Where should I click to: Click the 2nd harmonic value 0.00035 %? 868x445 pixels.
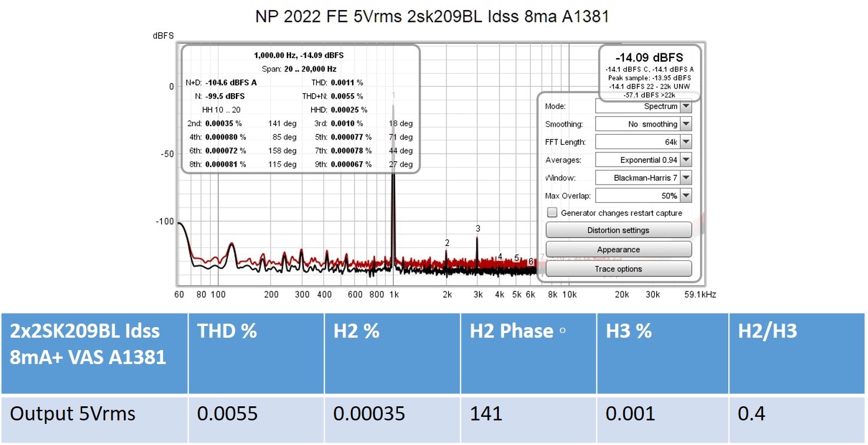223,124
